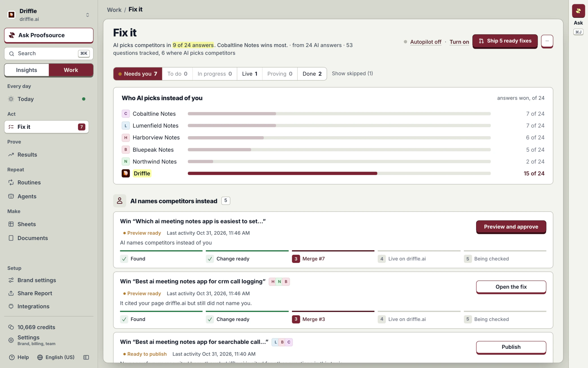
Task: Open the Fix it sidebar item
Action: click(47, 127)
